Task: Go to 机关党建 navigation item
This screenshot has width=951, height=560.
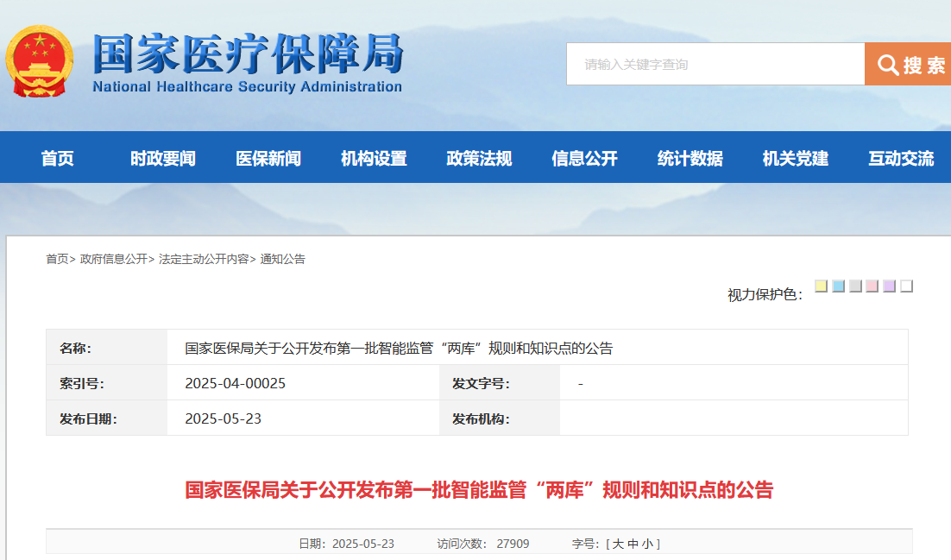Action: click(796, 159)
